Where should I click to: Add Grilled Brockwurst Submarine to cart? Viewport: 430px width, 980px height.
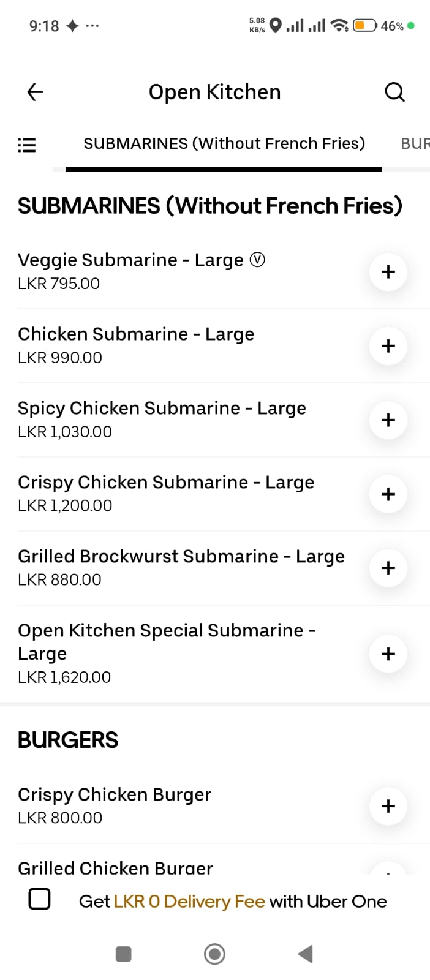pyautogui.click(x=388, y=568)
